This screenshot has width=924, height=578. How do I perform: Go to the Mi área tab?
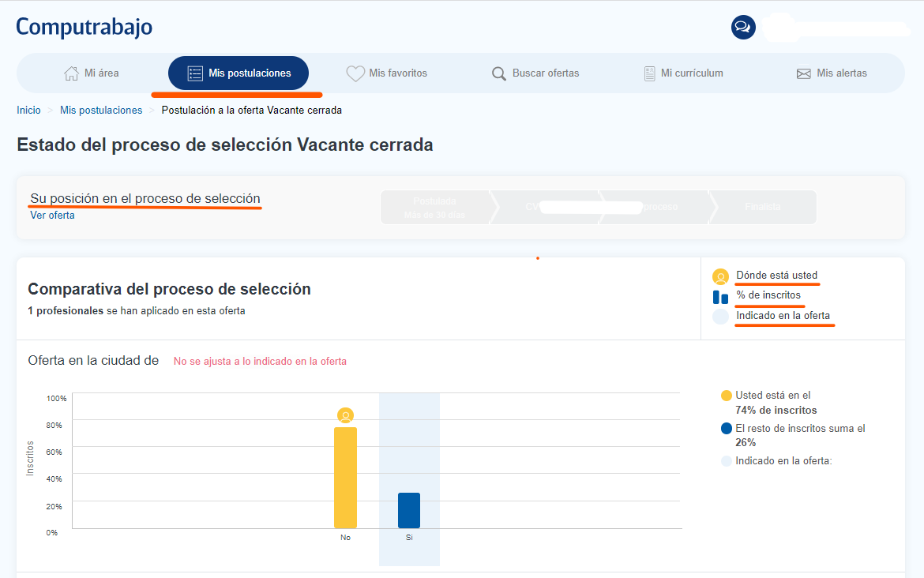pyautogui.click(x=92, y=73)
